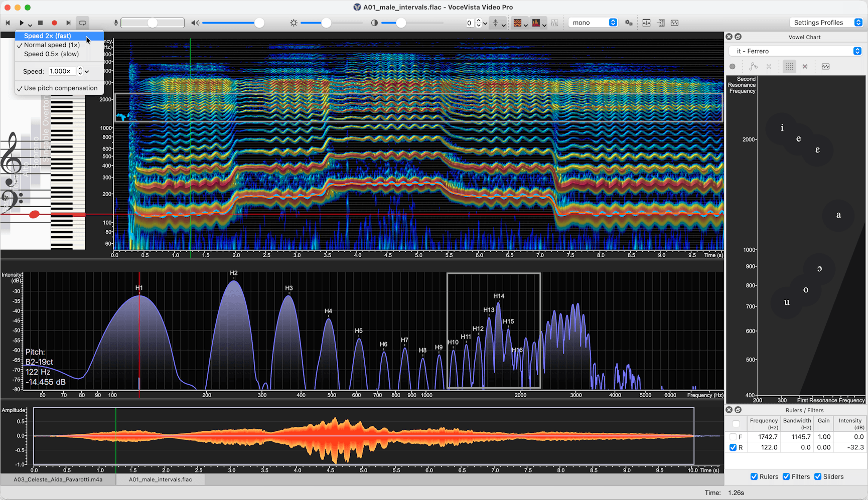Toggle the header checkbox in Rulers table
Image resolution: width=868 pixels, height=500 pixels.
point(736,424)
